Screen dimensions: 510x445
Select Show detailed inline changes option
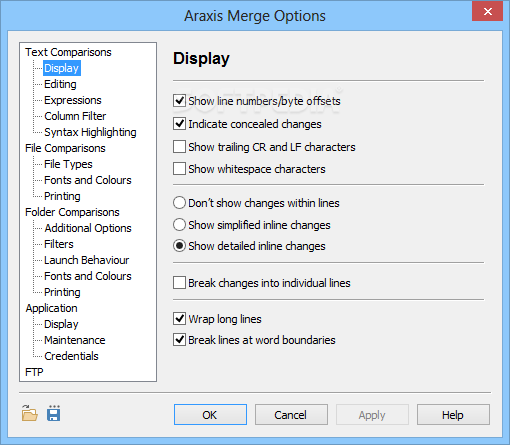pyautogui.click(x=179, y=246)
